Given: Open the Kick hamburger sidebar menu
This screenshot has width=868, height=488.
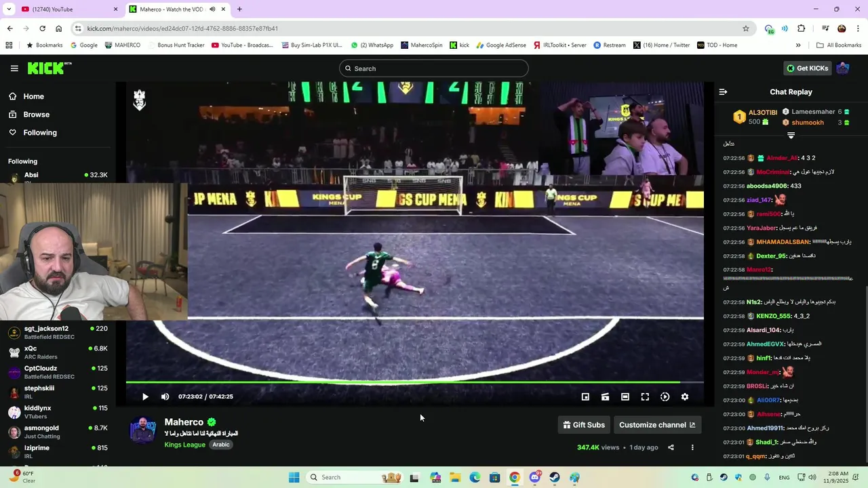Looking at the screenshot, I should pos(14,68).
